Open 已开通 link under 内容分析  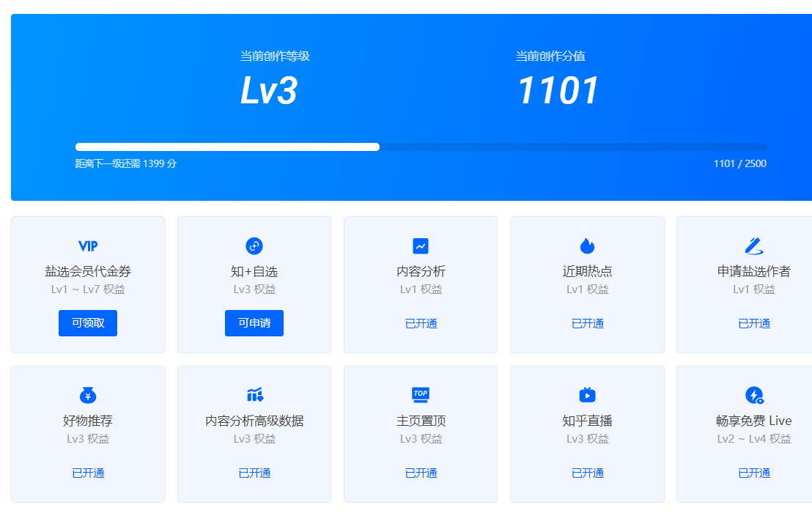tap(421, 323)
